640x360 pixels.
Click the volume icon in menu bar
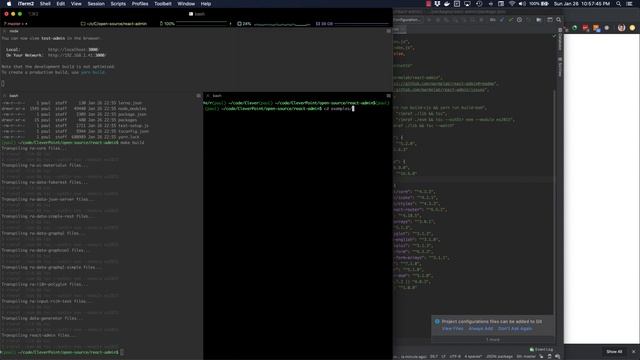tap(522, 4)
